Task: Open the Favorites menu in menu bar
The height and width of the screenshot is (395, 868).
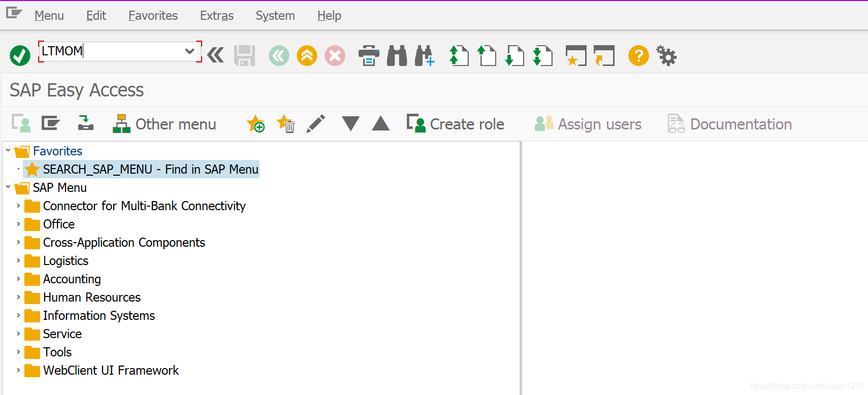Action: [x=153, y=16]
